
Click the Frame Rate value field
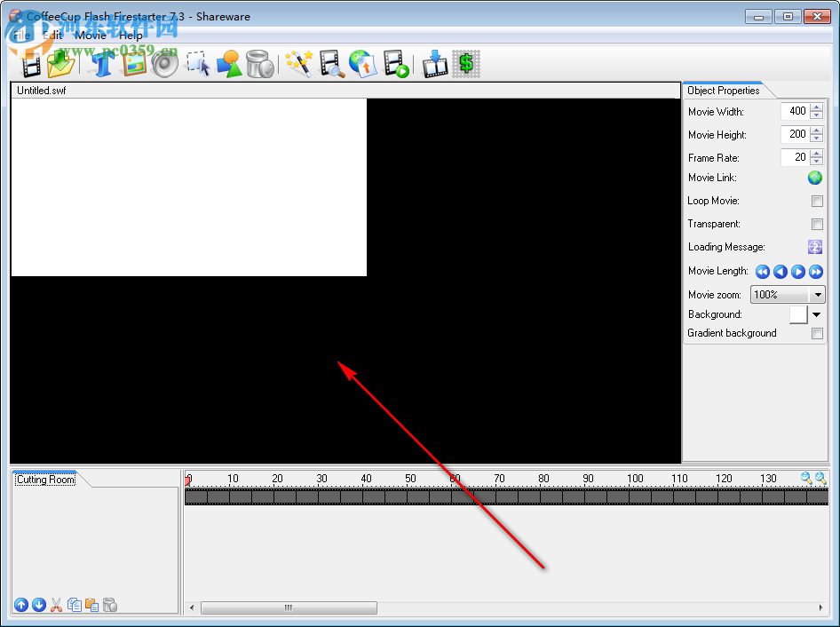coord(796,157)
